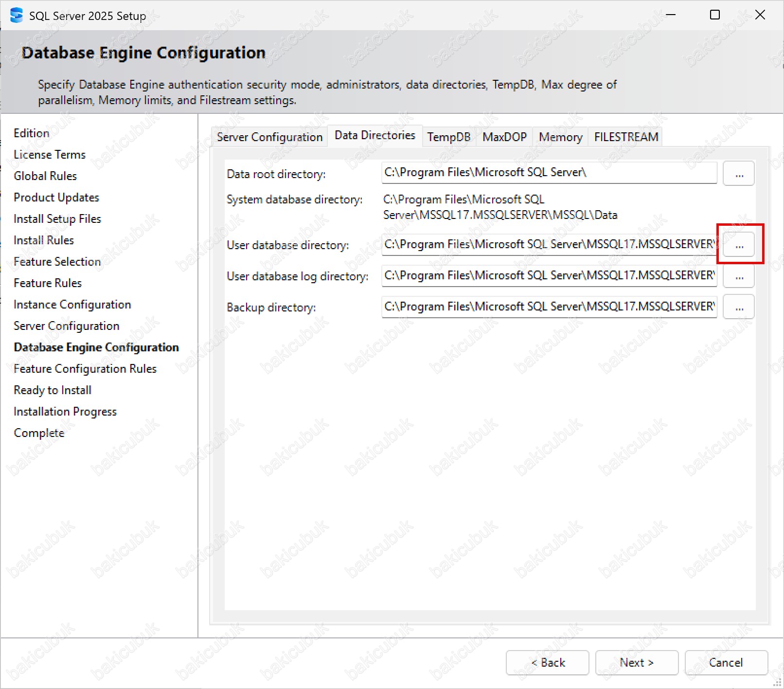Click browse button for Data root directory
The height and width of the screenshot is (689, 784).
coord(738,174)
